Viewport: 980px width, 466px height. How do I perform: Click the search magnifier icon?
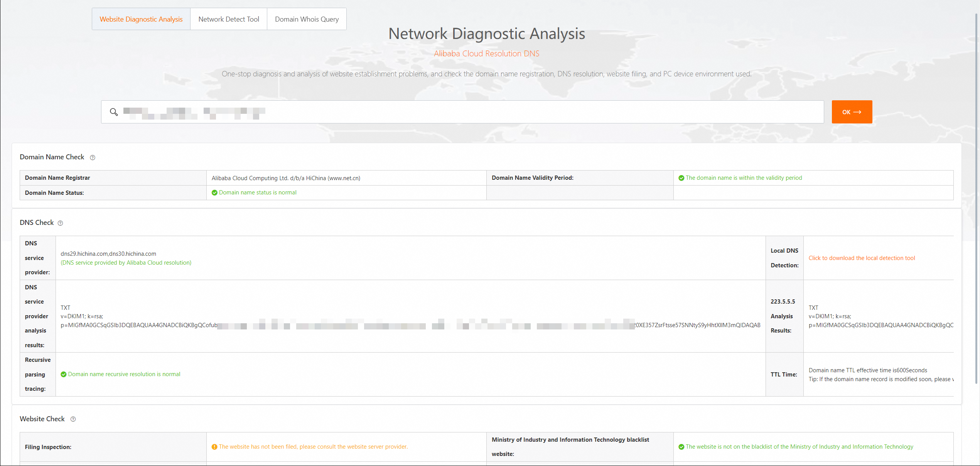[114, 112]
